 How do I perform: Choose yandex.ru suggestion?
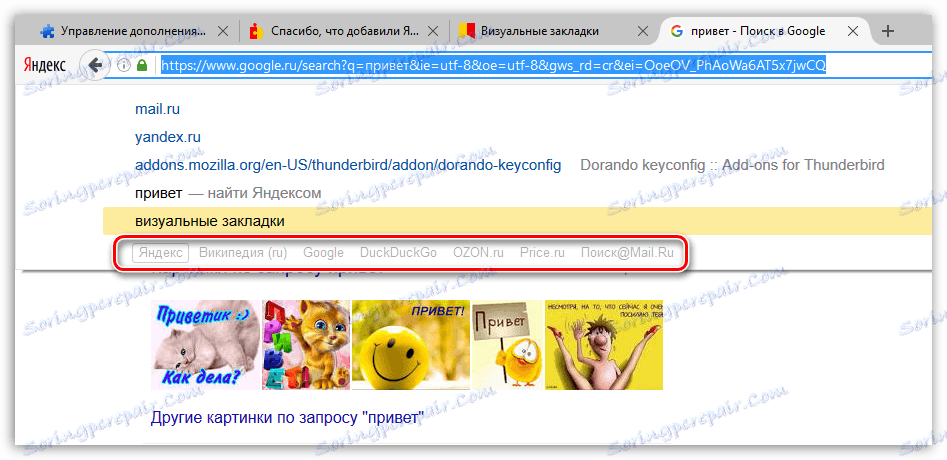[168, 137]
